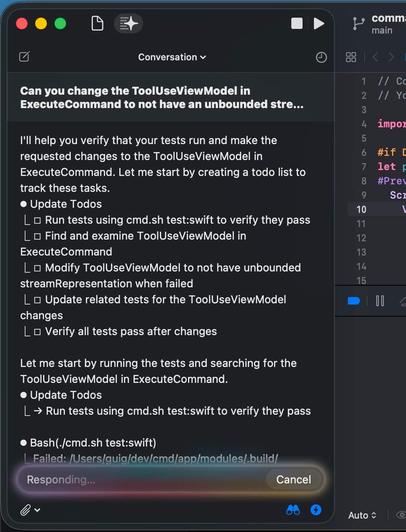
Task: Attach a file using the paperclip icon
Action: 26,510
